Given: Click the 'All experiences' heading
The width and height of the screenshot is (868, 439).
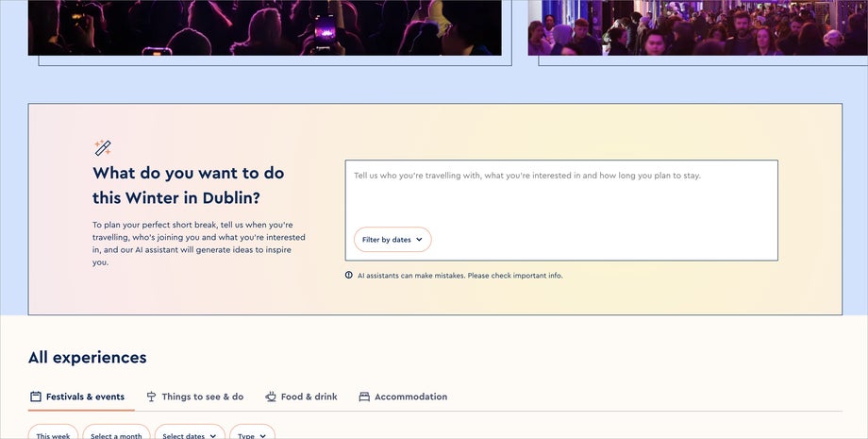Looking at the screenshot, I should tap(88, 358).
